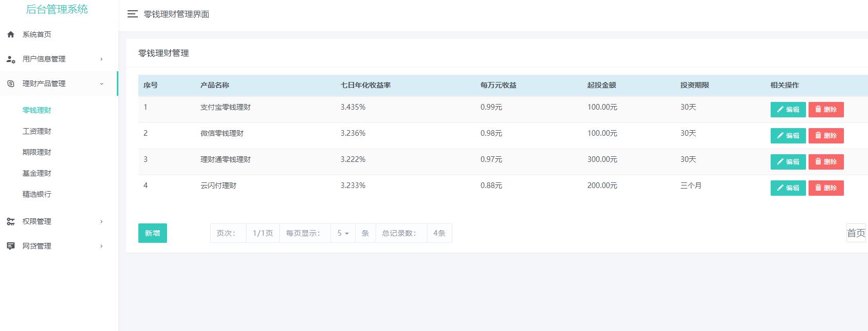Image resolution: width=868 pixels, height=331 pixels.
Task: Click the chat icon for 网贷管理
Action: [11, 246]
